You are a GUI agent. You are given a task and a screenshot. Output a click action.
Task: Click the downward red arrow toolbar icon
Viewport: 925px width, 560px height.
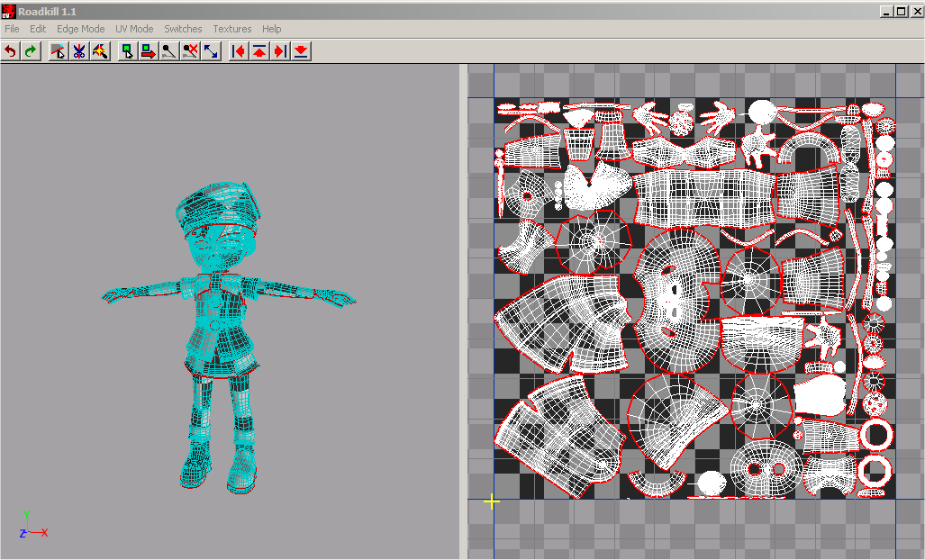point(301,51)
